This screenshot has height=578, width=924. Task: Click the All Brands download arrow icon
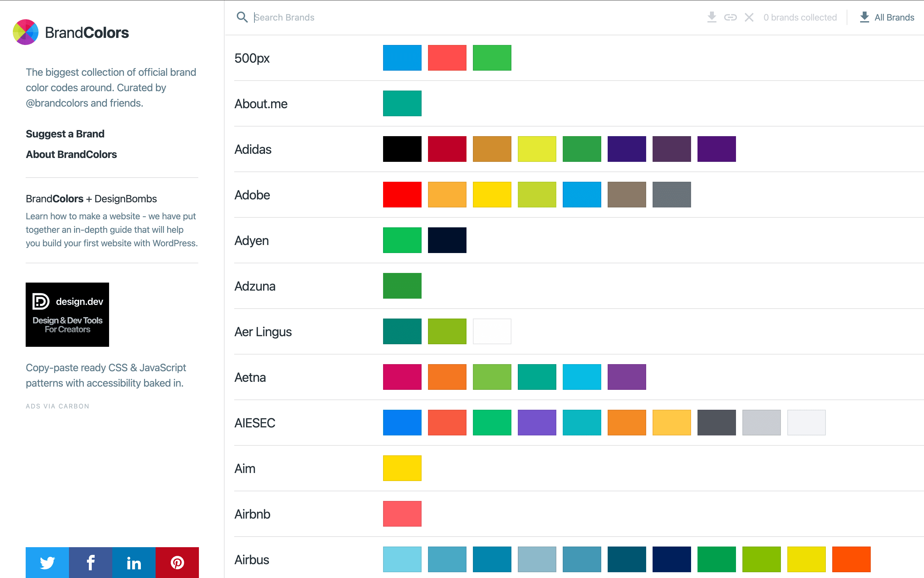coord(864,17)
